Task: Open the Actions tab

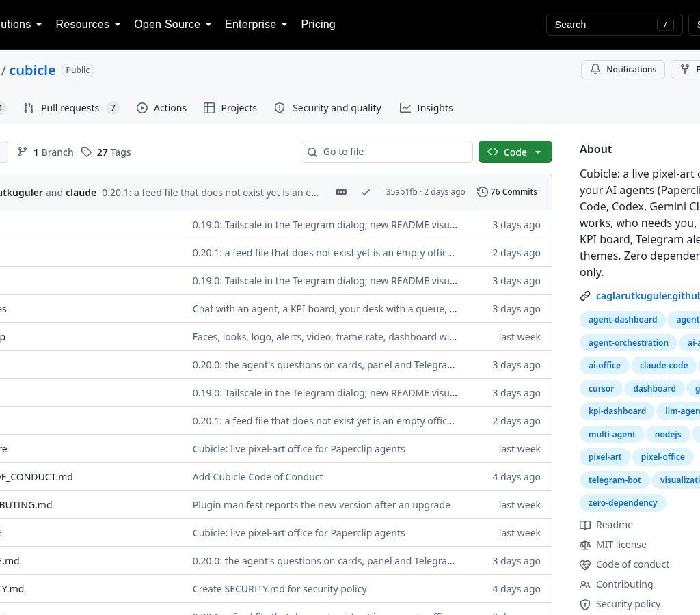Action: click(161, 108)
